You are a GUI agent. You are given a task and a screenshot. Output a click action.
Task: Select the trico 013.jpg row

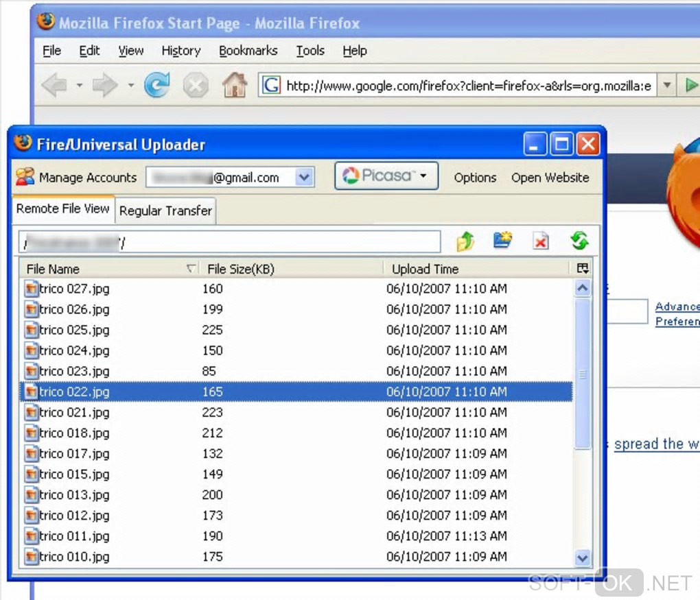(296, 494)
